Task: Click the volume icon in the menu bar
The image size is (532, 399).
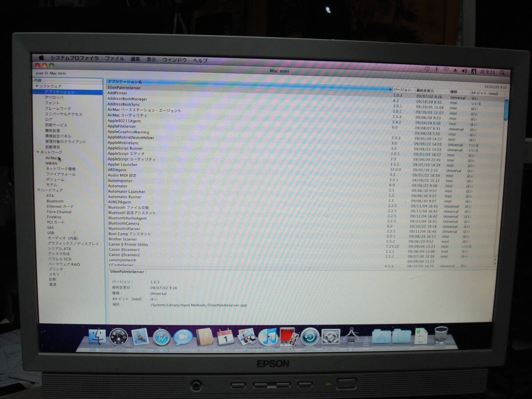Action: pyautogui.click(x=464, y=70)
